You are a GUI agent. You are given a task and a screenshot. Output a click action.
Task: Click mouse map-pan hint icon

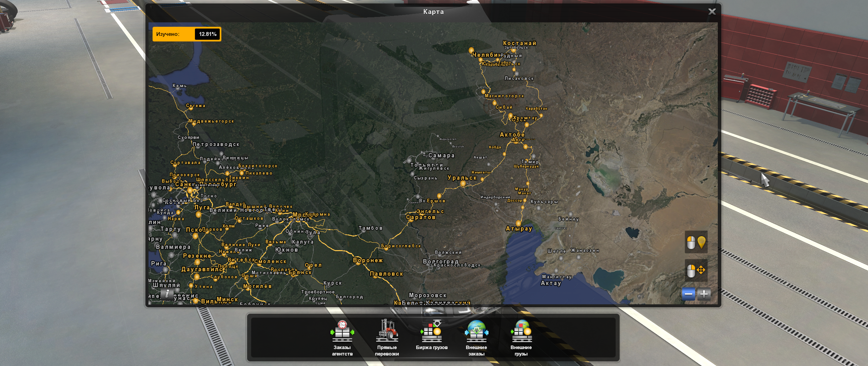click(696, 270)
